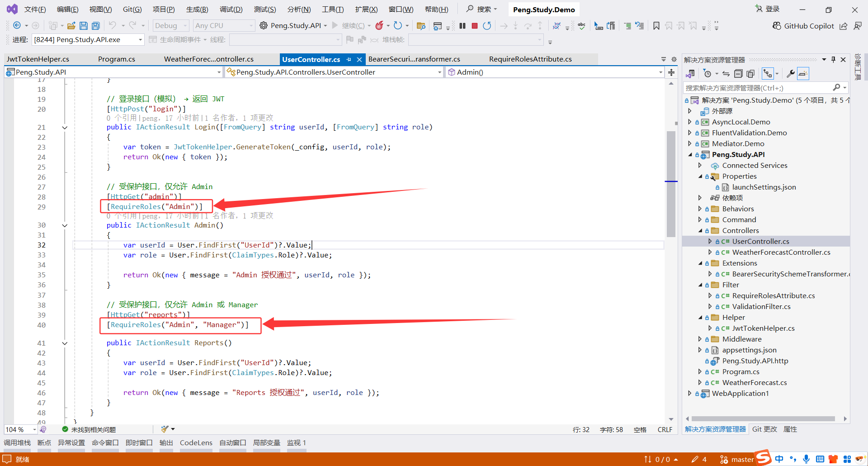Click the Hot Reload flame icon

point(379,26)
